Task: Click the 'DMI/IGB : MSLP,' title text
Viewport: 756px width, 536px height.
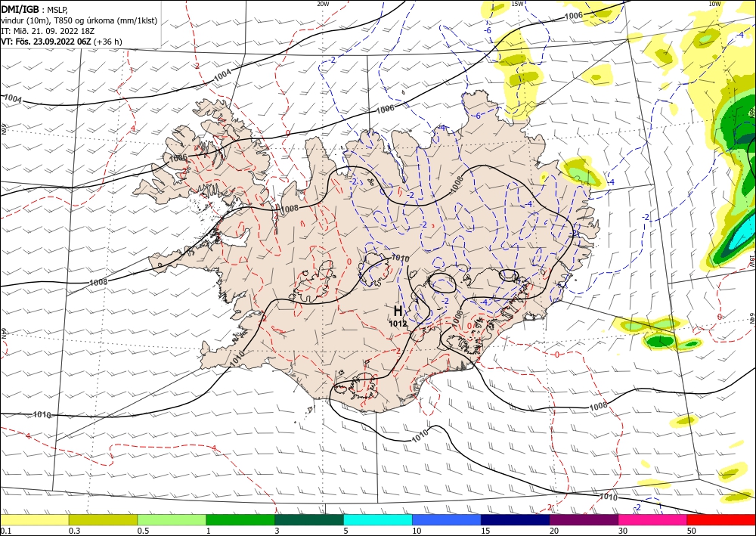Action: pyautogui.click(x=36, y=10)
